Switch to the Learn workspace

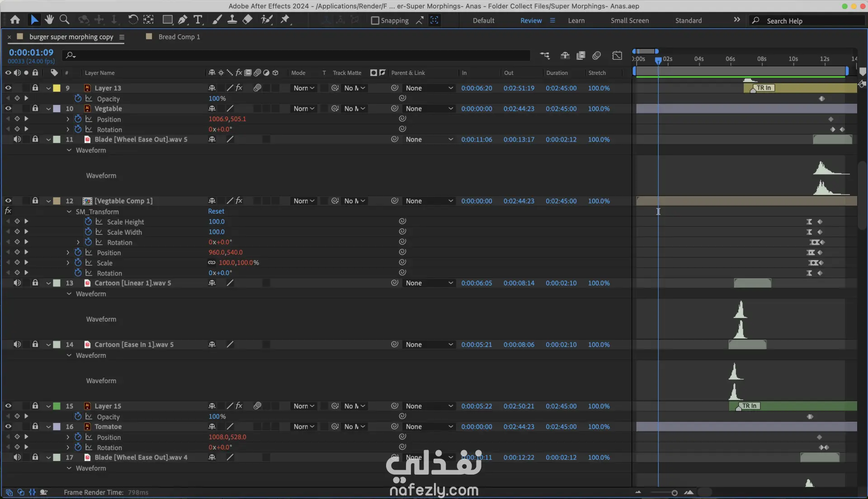tap(576, 20)
